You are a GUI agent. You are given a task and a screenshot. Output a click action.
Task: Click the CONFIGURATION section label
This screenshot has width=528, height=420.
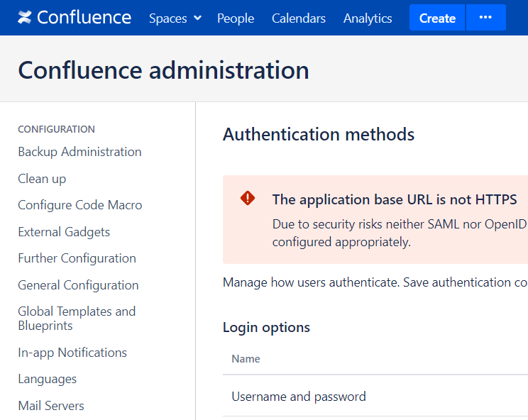(x=56, y=129)
